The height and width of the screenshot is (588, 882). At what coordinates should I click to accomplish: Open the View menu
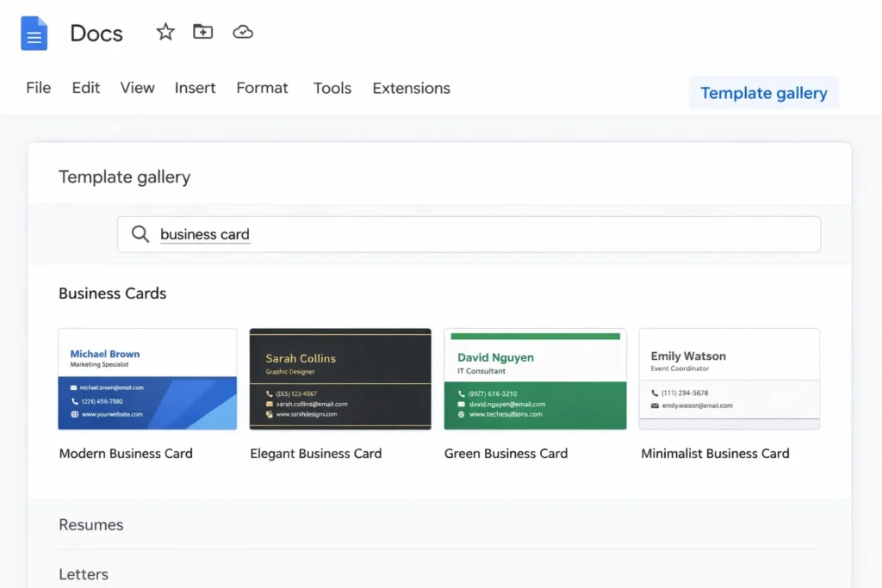click(x=137, y=88)
